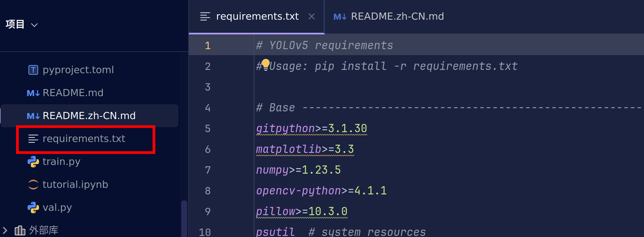
Task: Click the '# YOLOv5 requirements' comment line
Action: click(325, 45)
